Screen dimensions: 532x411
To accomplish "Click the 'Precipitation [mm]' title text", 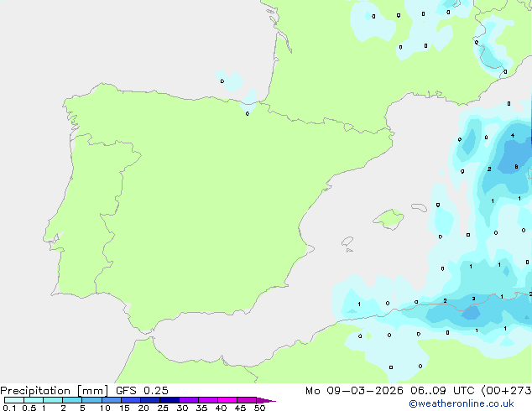I will click(x=55, y=391).
